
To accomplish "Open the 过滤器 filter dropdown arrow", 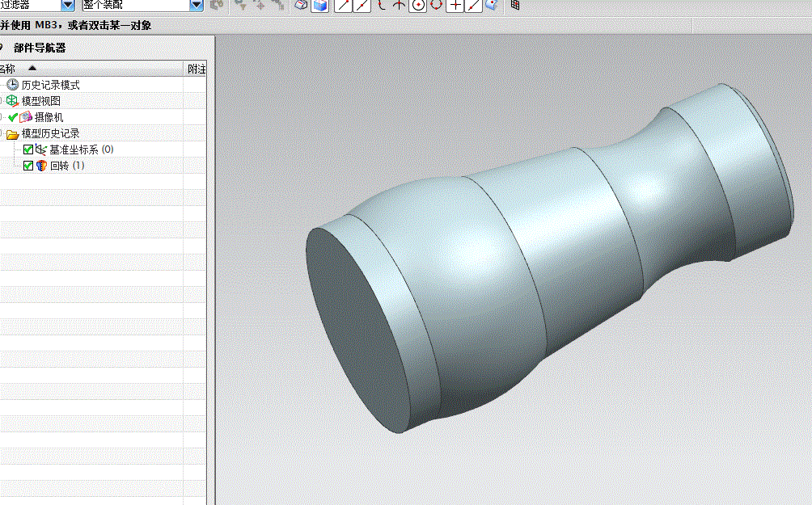I will pyautogui.click(x=68, y=5).
